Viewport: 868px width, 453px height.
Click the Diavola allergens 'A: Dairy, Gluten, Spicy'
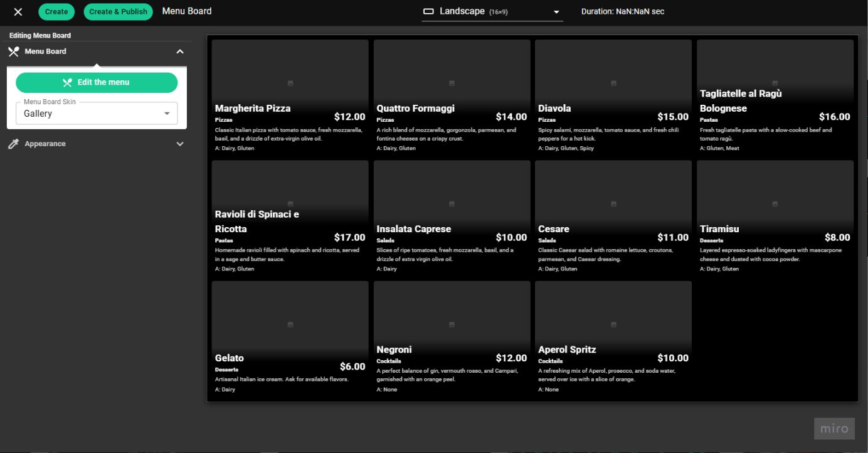(566, 148)
